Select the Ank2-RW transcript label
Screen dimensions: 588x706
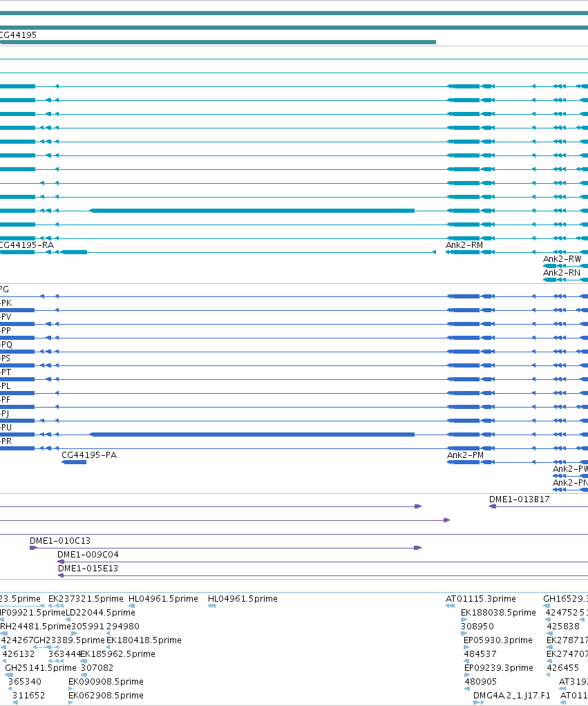pos(562,259)
